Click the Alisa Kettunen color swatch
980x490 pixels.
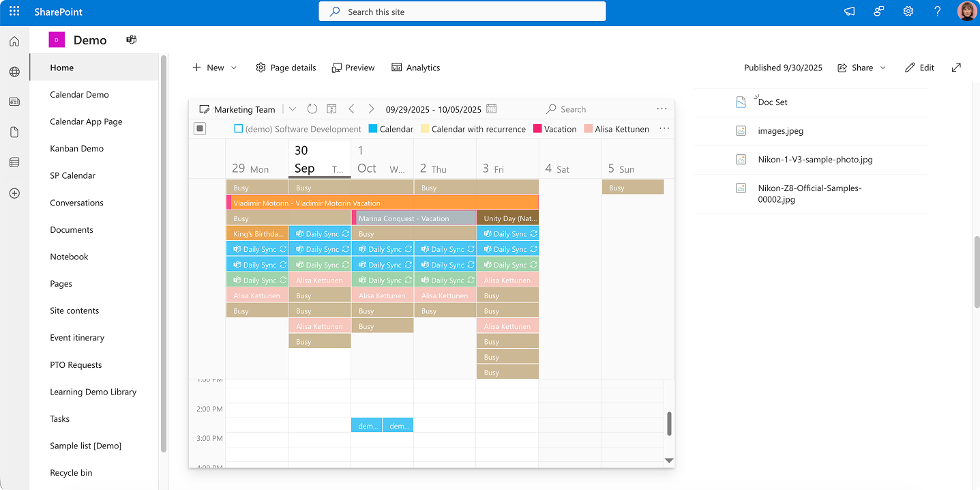click(x=588, y=129)
